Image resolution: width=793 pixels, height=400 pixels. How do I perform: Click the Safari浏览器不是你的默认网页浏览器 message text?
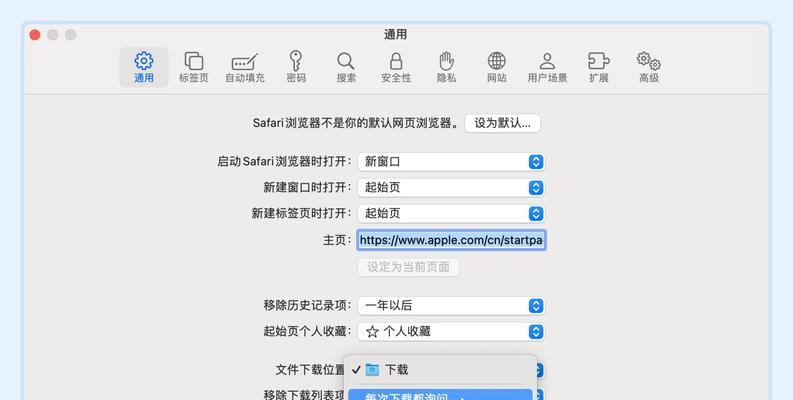[356, 123]
